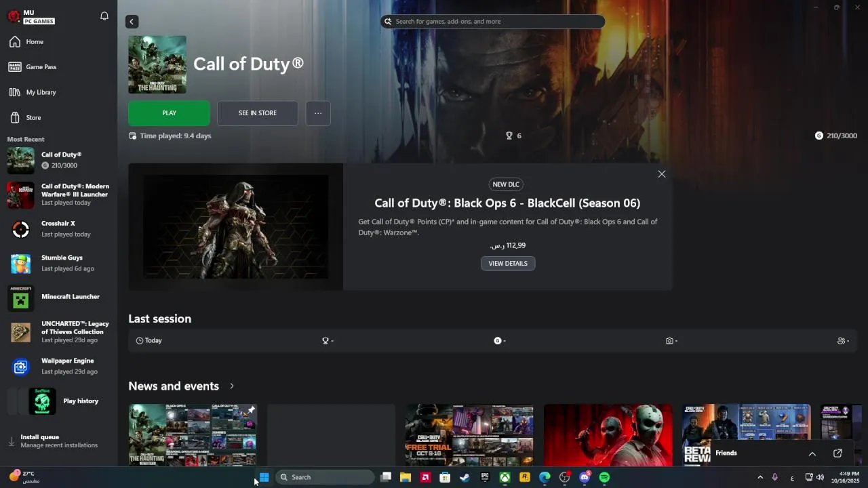The height and width of the screenshot is (488, 868).
Task: Open Microsoft Store from the taskbar
Action: point(445,477)
